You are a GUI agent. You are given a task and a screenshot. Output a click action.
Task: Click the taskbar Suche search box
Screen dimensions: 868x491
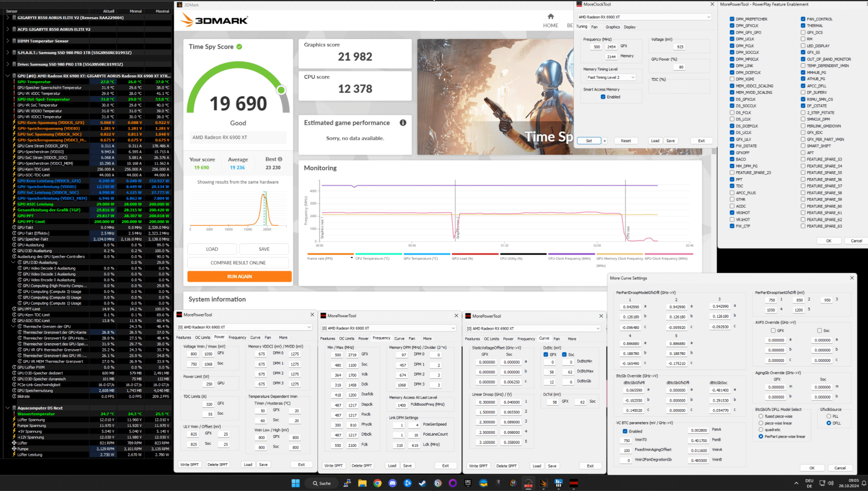tap(321, 483)
